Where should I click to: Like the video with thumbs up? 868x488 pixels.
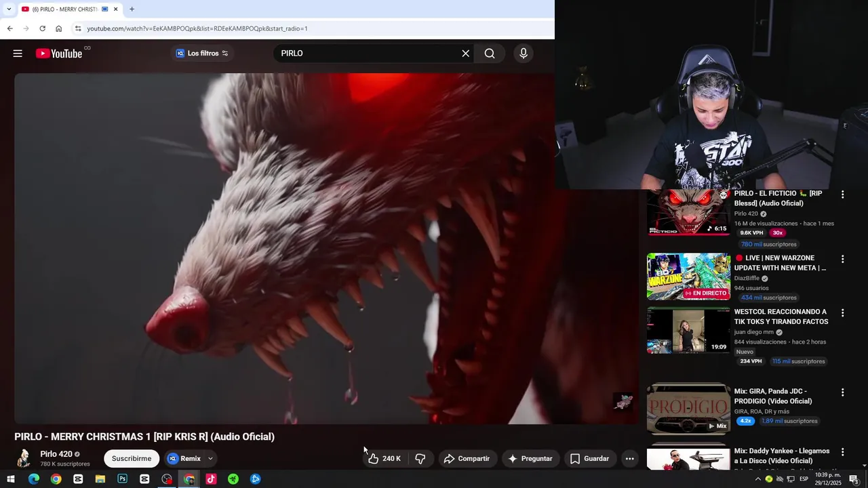tap(384, 459)
